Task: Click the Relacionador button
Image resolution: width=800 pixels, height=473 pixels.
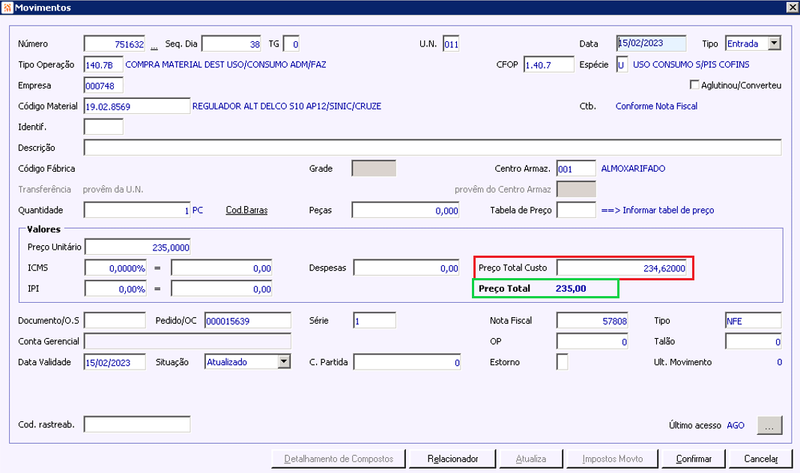Action: pyautogui.click(x=453, y=459)
